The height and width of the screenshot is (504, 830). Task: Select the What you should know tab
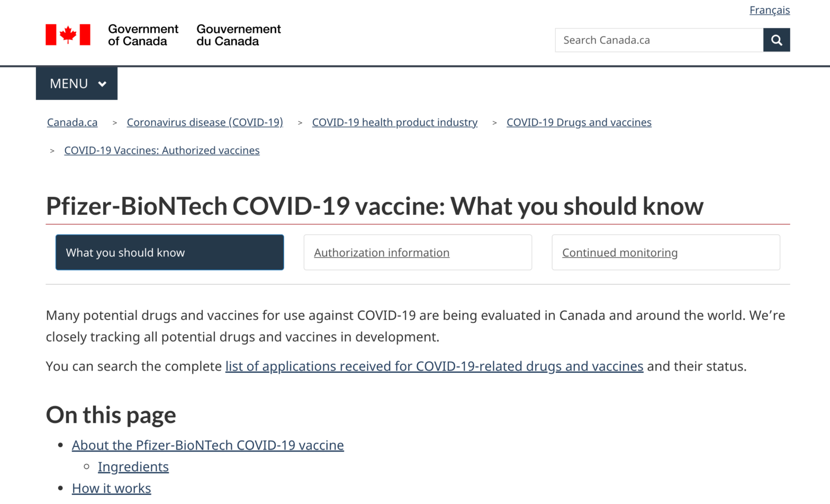click(x=170, y=253)
